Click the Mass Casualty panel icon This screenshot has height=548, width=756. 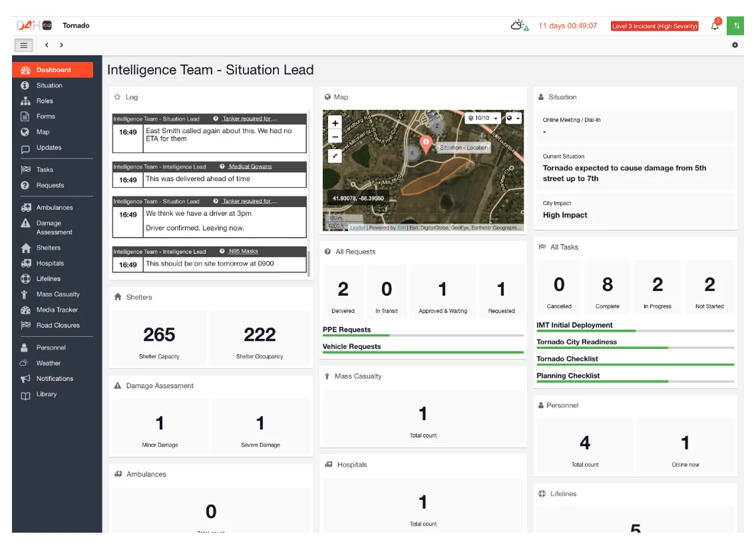click(x=327, y=376)
